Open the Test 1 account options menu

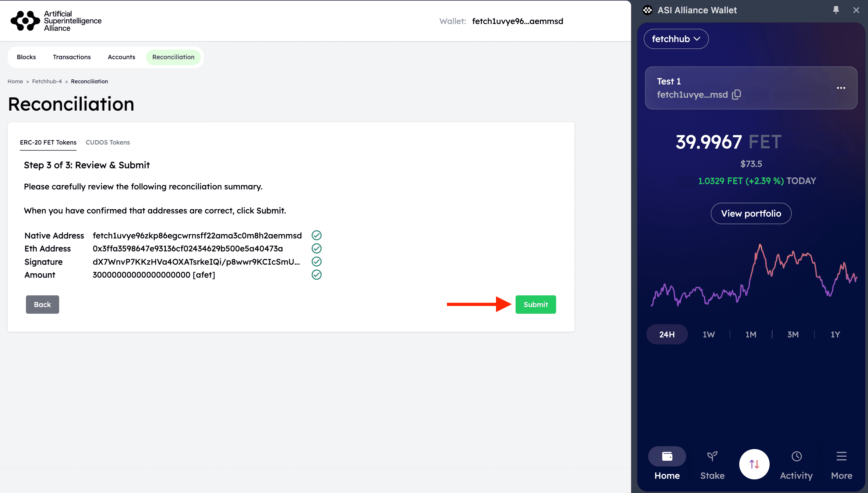[x=840, y=88]
